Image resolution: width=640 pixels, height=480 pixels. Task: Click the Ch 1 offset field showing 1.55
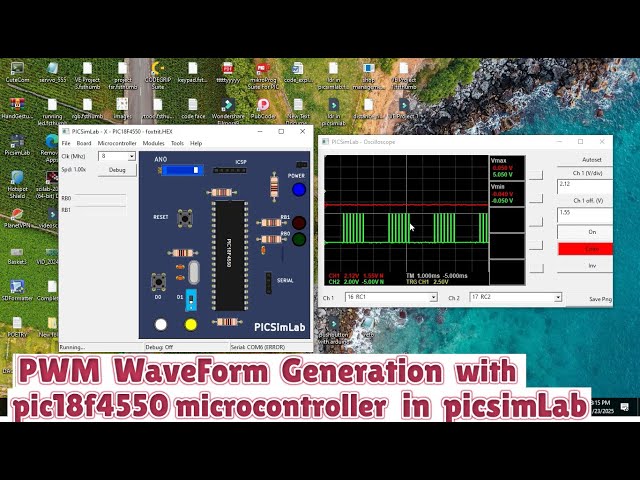[x=585, y=215]
